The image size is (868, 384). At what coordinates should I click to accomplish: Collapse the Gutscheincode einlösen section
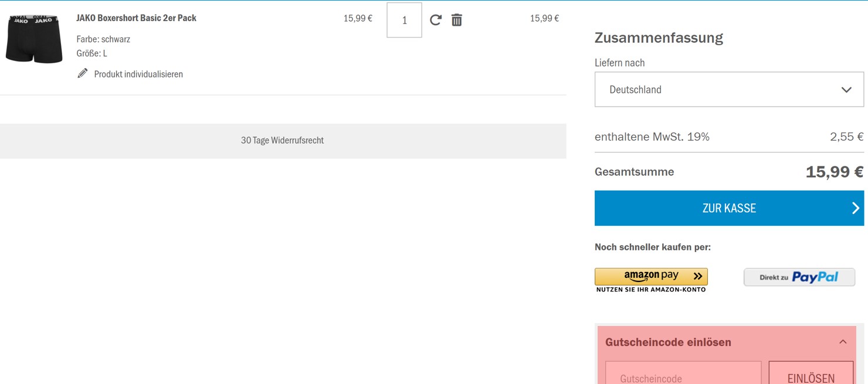pyautogui.click(x=843, y=342)
